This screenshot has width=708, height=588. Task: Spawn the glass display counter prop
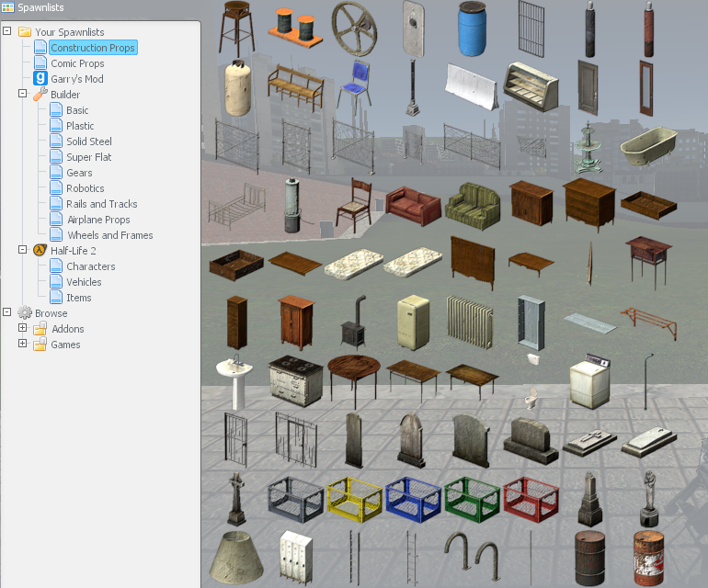pos(531,86)
